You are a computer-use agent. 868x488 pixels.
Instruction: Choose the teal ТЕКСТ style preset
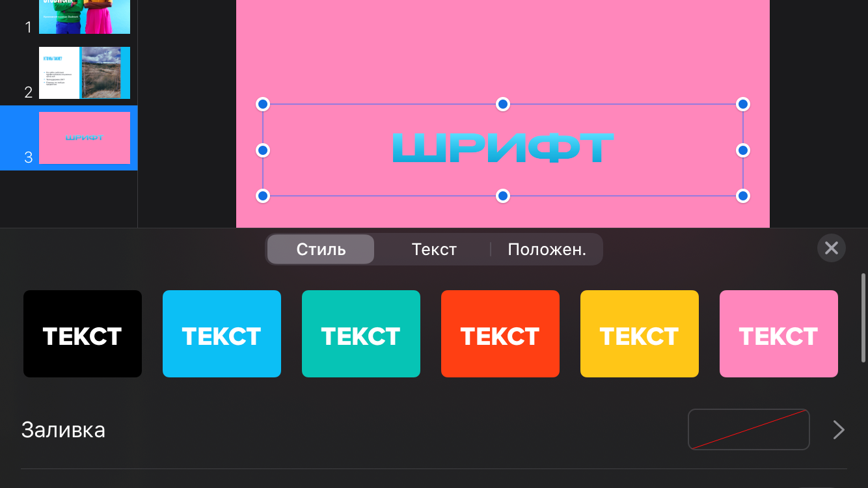(x=361, y=334)
